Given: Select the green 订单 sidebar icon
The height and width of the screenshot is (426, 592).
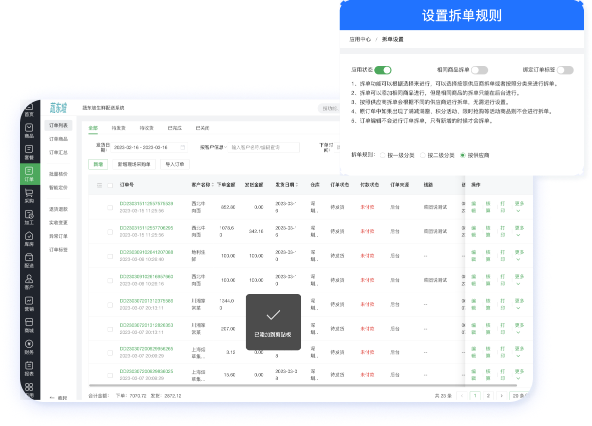Looking at the screenshot, I should [x=29, y=174].
